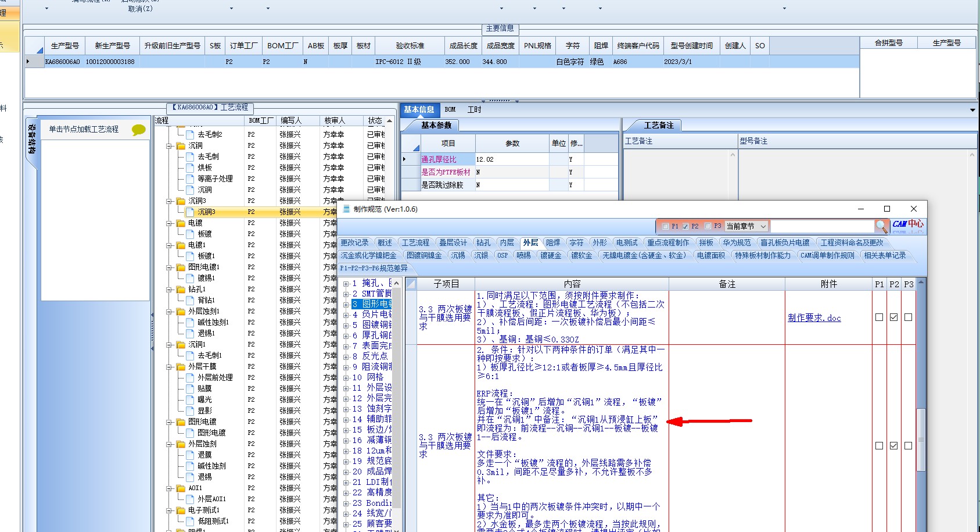Click the 沉金或化学镍钯金 tab
The image size is (980, 532).
369,256
